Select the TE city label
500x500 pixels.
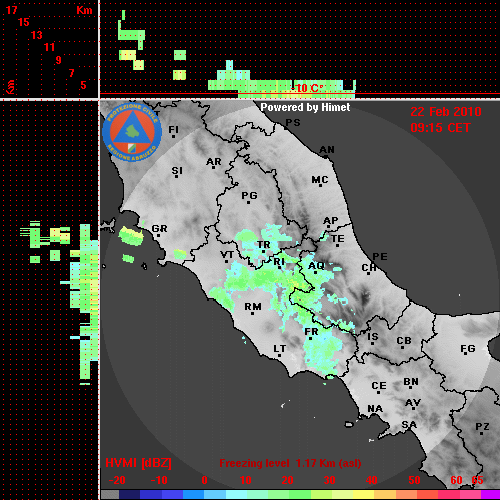tap(338, 239)
